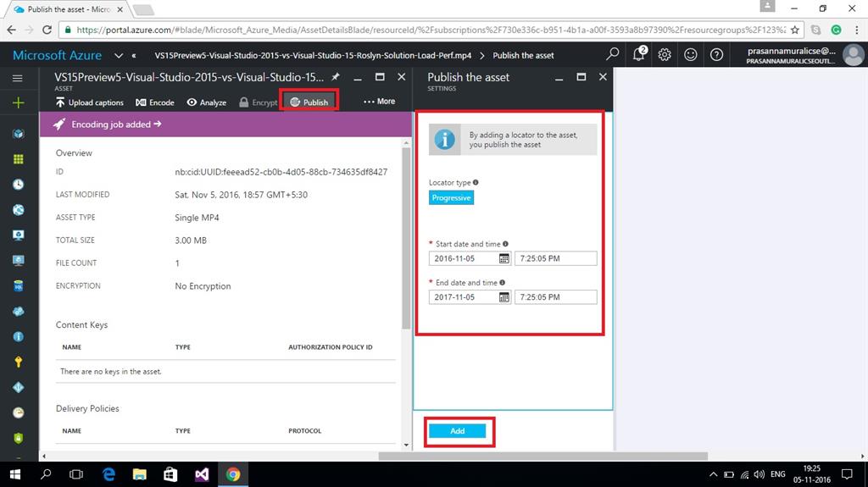Click info icon beside Start date and time
The width and height of the screenshot is (868, 487).
pyautogui.click(x=505, y=244)
